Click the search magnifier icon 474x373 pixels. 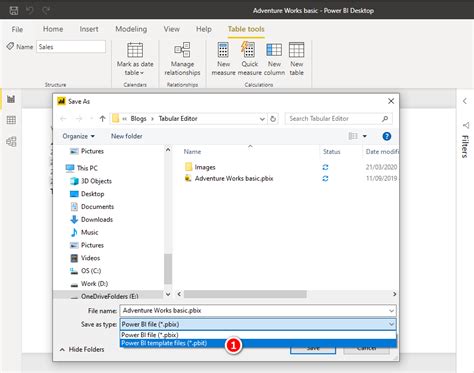(x=385, y=119)
